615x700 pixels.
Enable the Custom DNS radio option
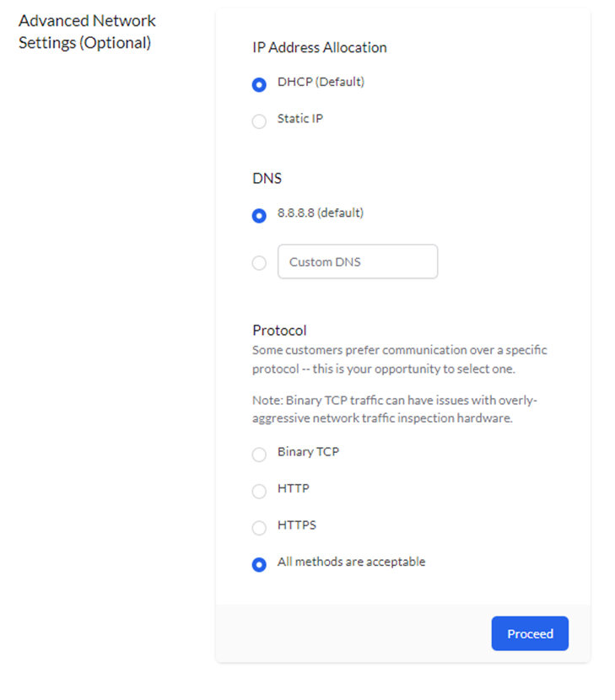(259, 263)
